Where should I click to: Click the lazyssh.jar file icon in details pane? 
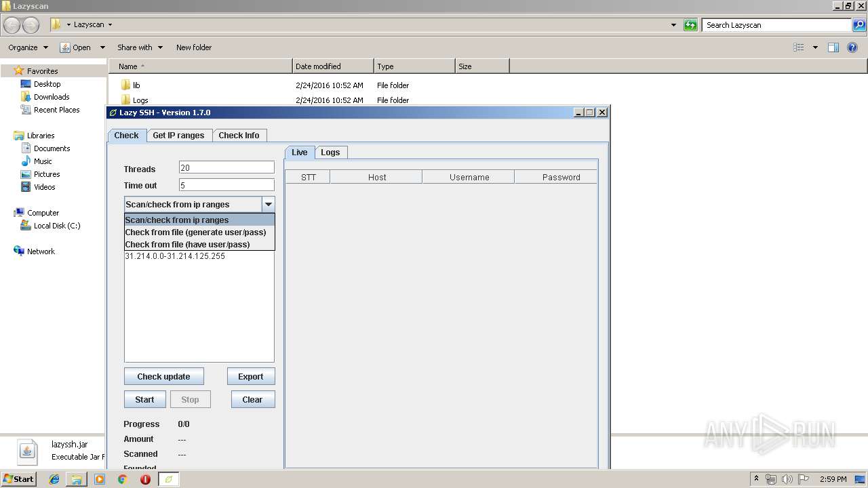click(27, 451)
